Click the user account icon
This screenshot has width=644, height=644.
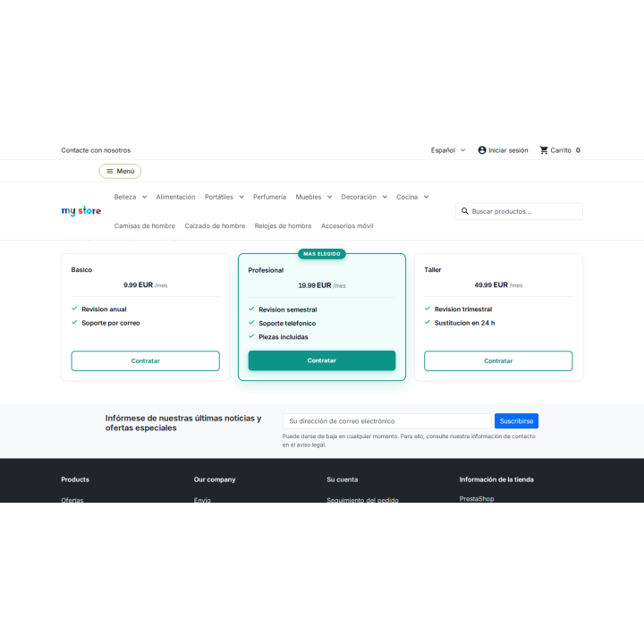tap(482, 150)
